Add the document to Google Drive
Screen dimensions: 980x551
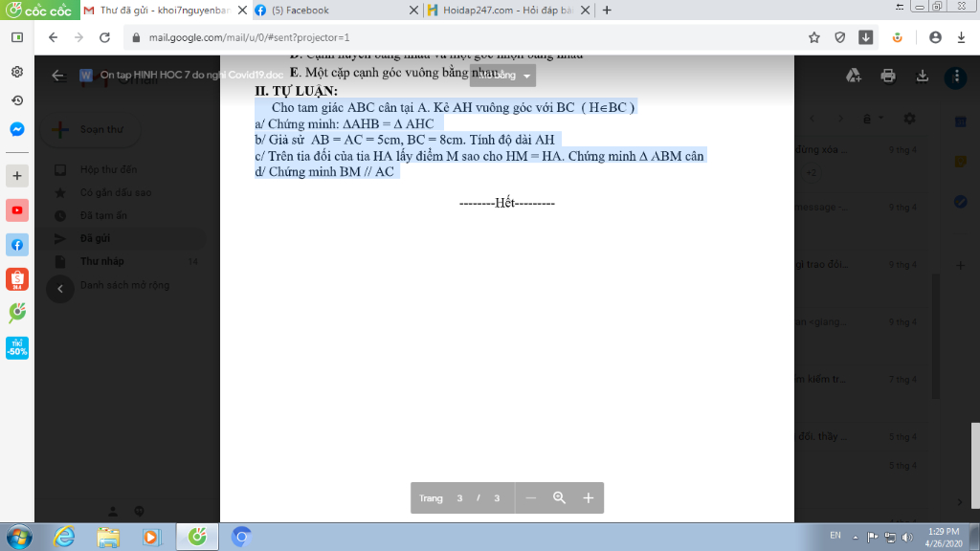point(854,76)
